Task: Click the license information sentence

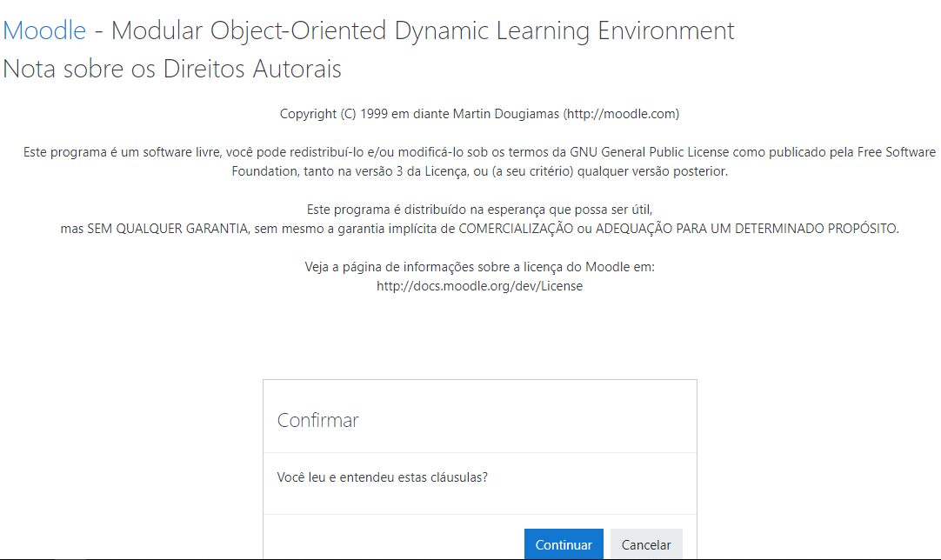Action: coord(478,267)
